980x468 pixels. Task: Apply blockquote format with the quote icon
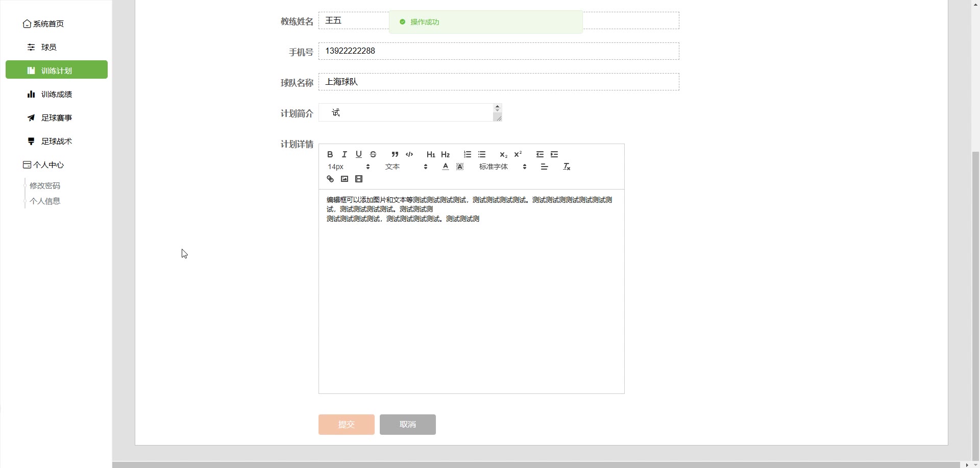pyautogui.click(x=395, y=154)
